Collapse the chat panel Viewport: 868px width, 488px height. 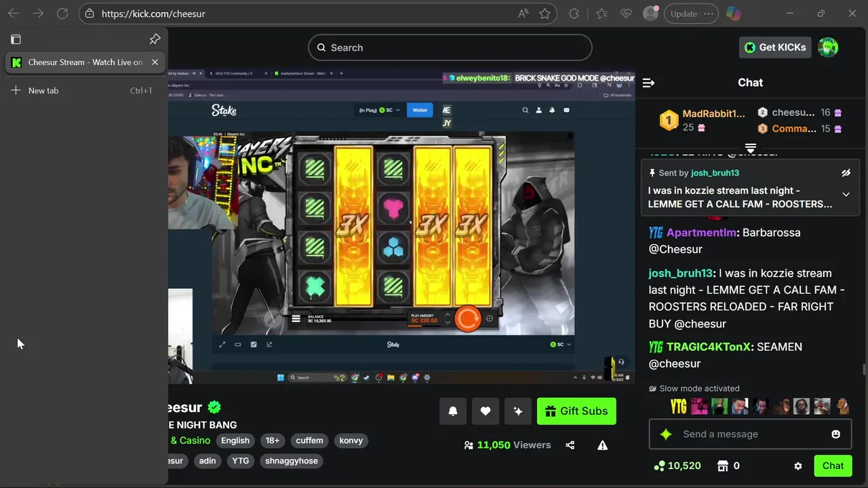[648, 83]
